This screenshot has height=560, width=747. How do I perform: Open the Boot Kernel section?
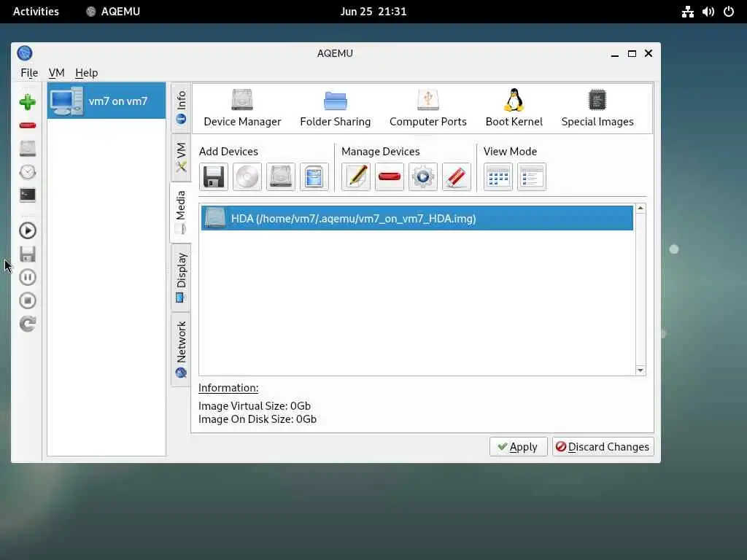point(514,108)
